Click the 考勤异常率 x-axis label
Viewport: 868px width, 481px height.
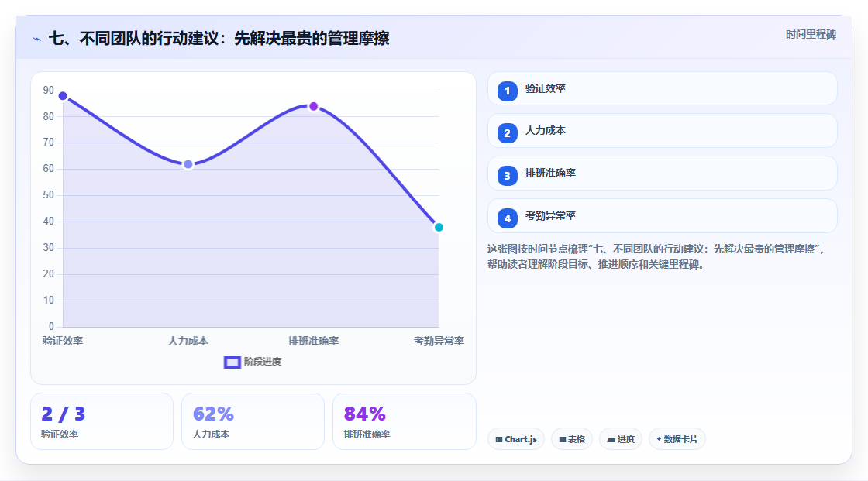point(439,341)
